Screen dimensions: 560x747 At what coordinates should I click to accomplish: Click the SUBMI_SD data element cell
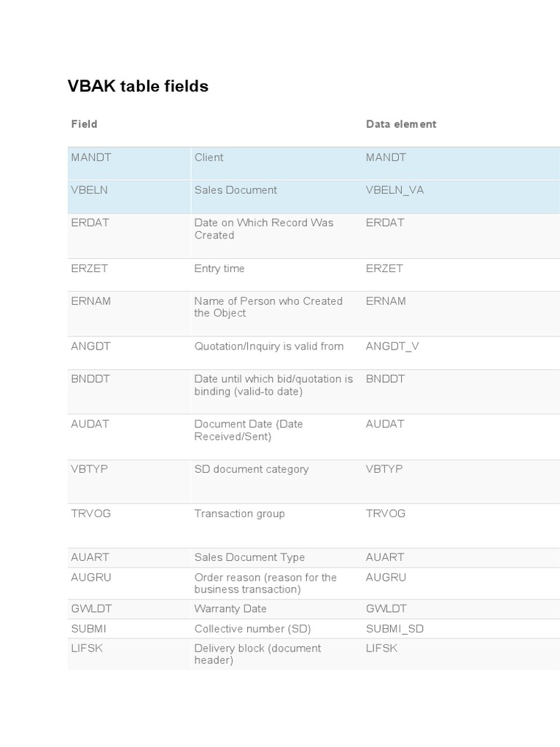coord(394,629)
